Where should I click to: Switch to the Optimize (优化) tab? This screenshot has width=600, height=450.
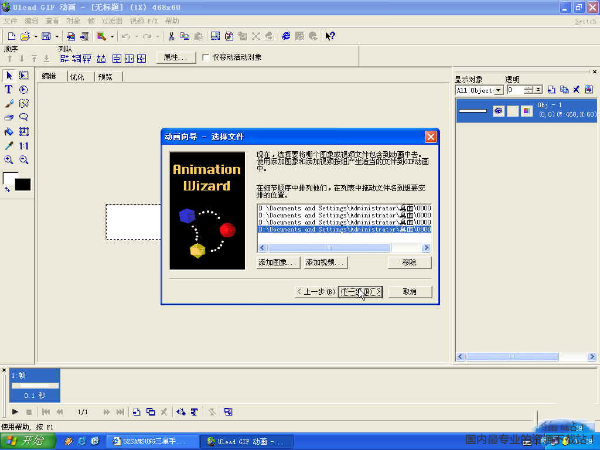pos(77,76)
